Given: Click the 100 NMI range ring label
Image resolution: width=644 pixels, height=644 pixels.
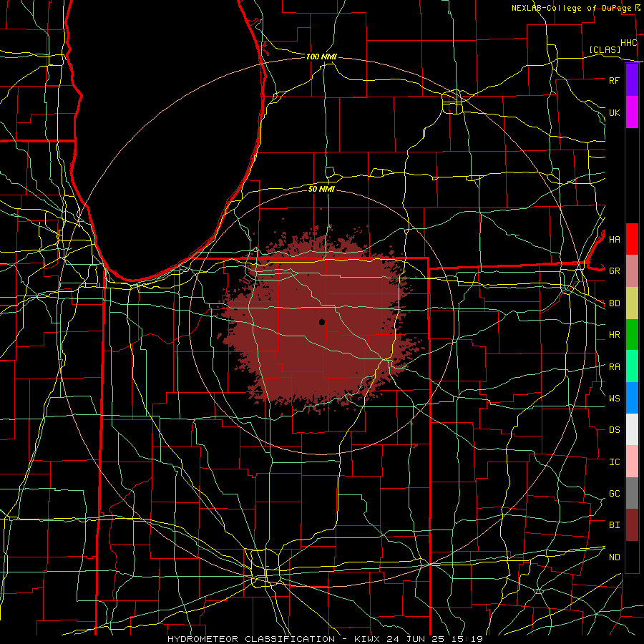Looking at the screenshot, I should coord(321,57).
